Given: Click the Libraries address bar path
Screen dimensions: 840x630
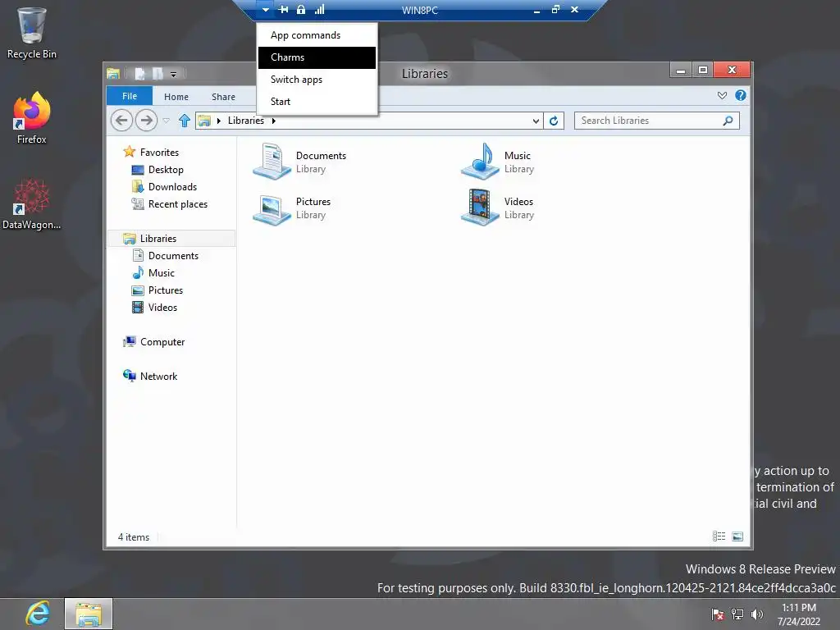Looking at the screenshot, I should [246, 121].
